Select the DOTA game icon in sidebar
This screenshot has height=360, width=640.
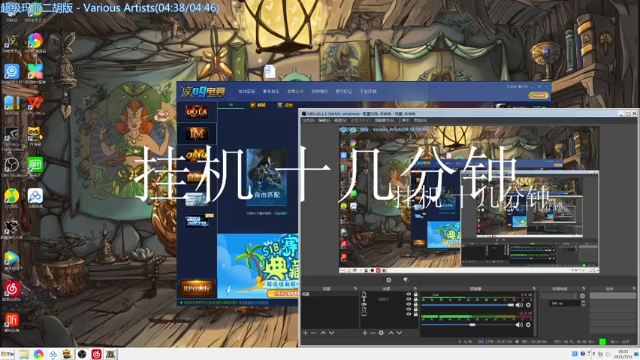pyautogui.click(x=197, y=111)
